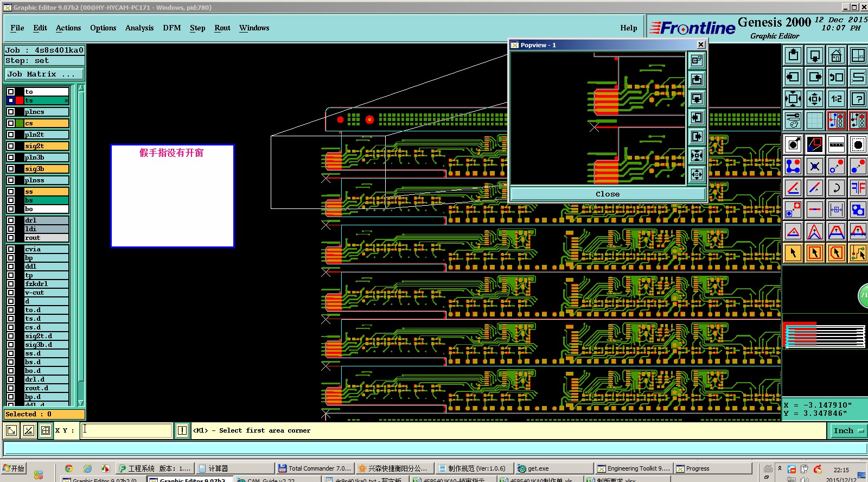The image size is (868, 482).
Task: Click the previous zoom icon
Action: (x=837, y=77)
